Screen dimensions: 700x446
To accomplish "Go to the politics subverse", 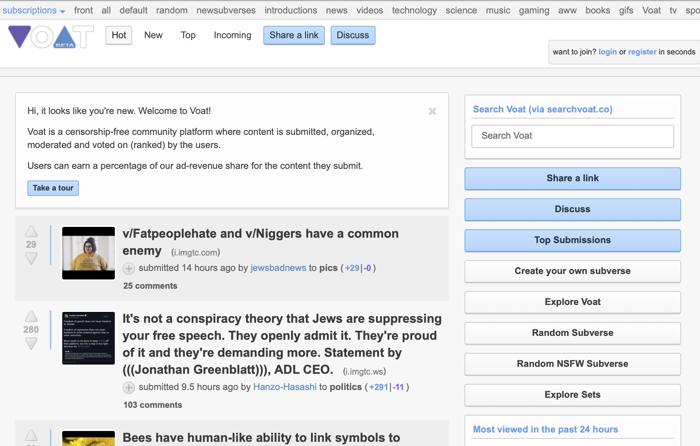I will [346, 387].
